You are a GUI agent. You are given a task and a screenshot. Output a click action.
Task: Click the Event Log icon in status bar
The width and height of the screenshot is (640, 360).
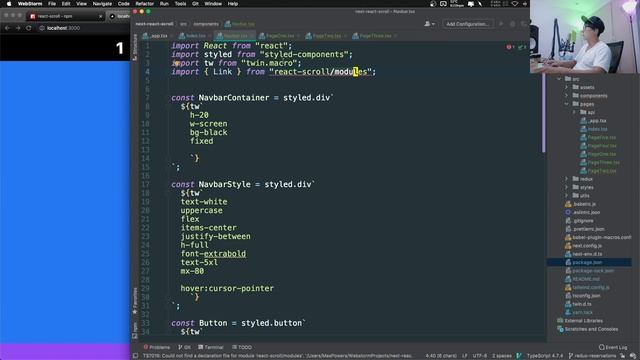(601, 347)
